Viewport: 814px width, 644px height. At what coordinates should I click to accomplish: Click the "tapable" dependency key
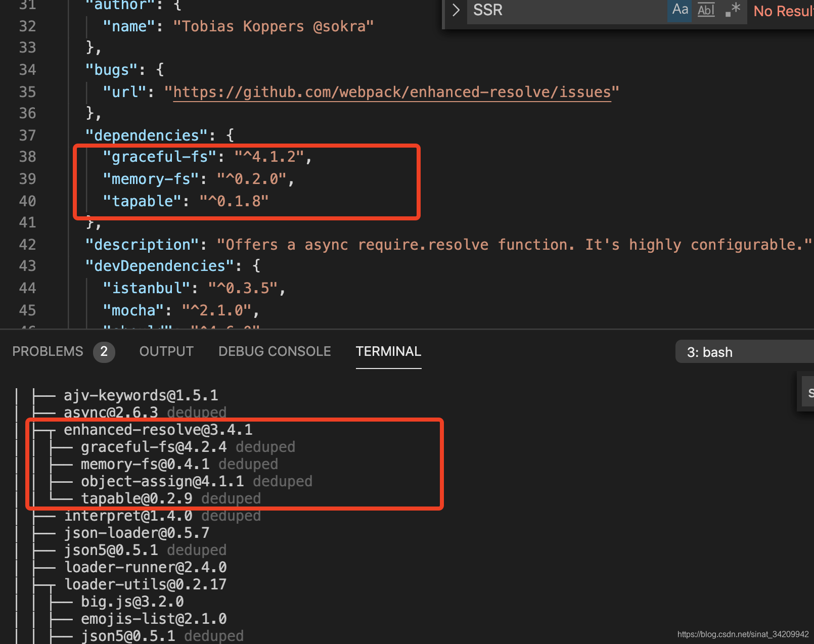pyautogui.click(x=142, y=201)
